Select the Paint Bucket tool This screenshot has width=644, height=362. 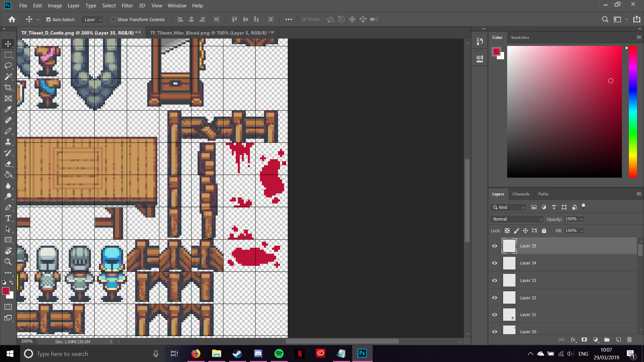coord(8,175)
